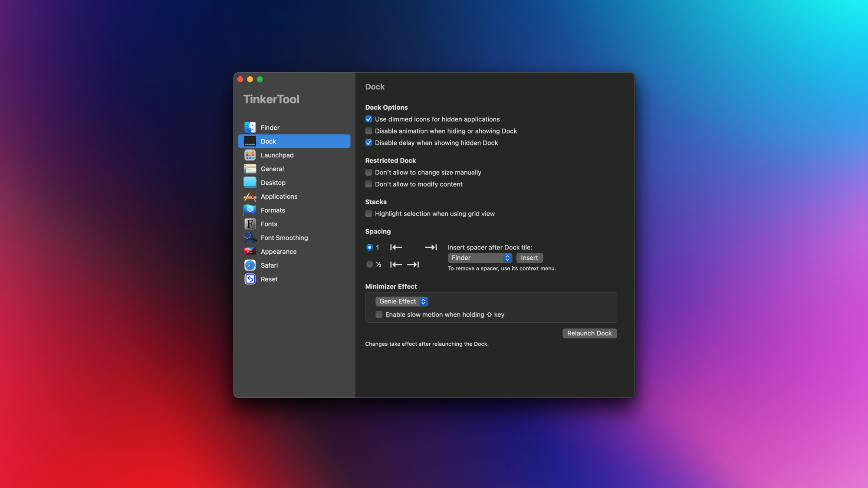Check Don't allow to modify content
The image size is (868, 488).
368,184
